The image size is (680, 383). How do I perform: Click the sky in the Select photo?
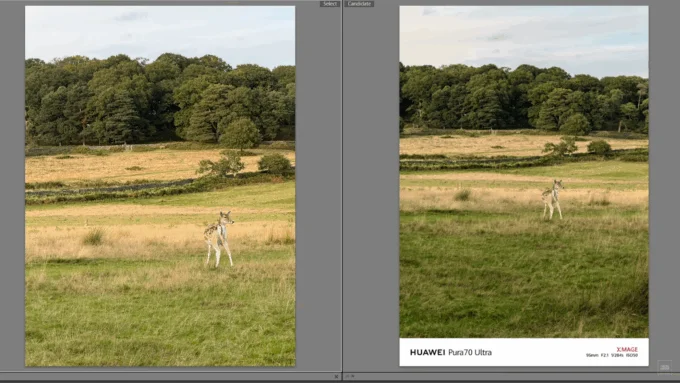[160, 30]
